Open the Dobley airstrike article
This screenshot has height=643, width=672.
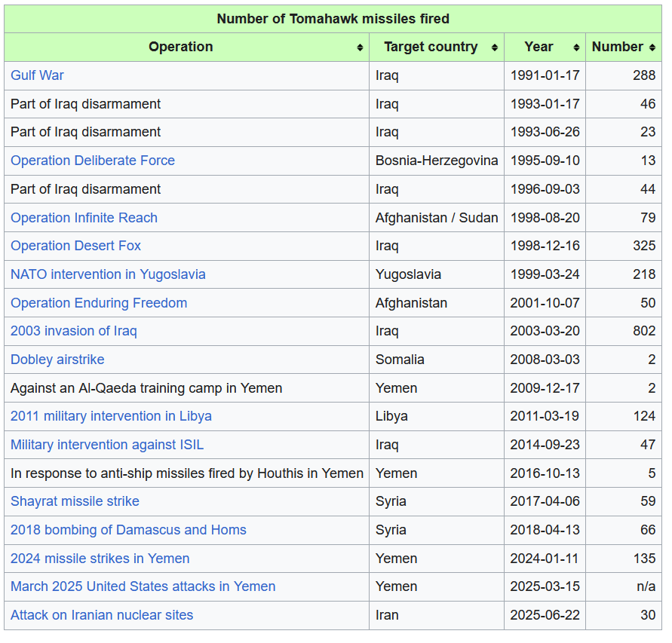point(57,360)
